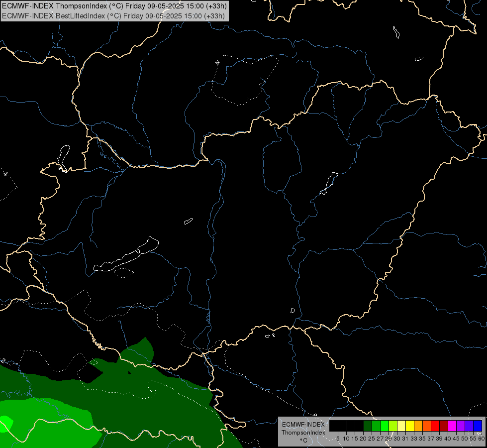Screen dimensions: 487x448
Task: Click the legend tick label 37
Action: click(x=431, y=439)
